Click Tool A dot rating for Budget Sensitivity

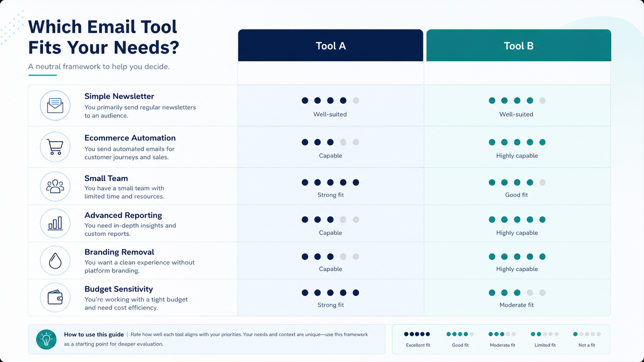coord(330,293)
